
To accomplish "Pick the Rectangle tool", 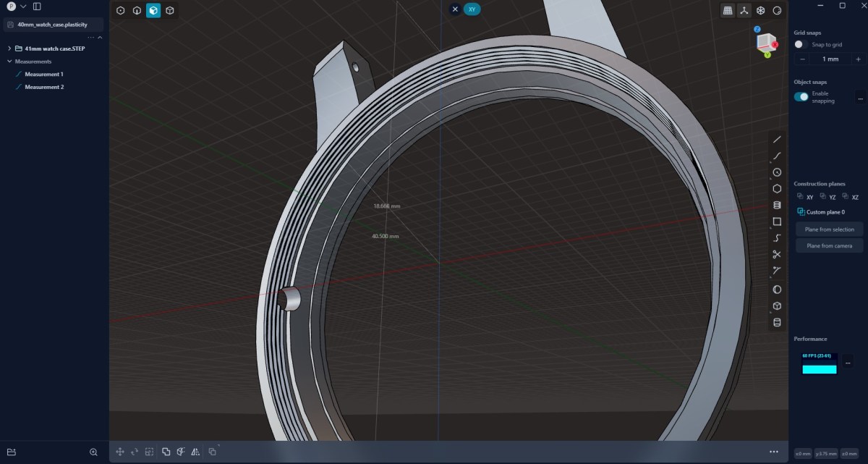I will pos(777,222).
